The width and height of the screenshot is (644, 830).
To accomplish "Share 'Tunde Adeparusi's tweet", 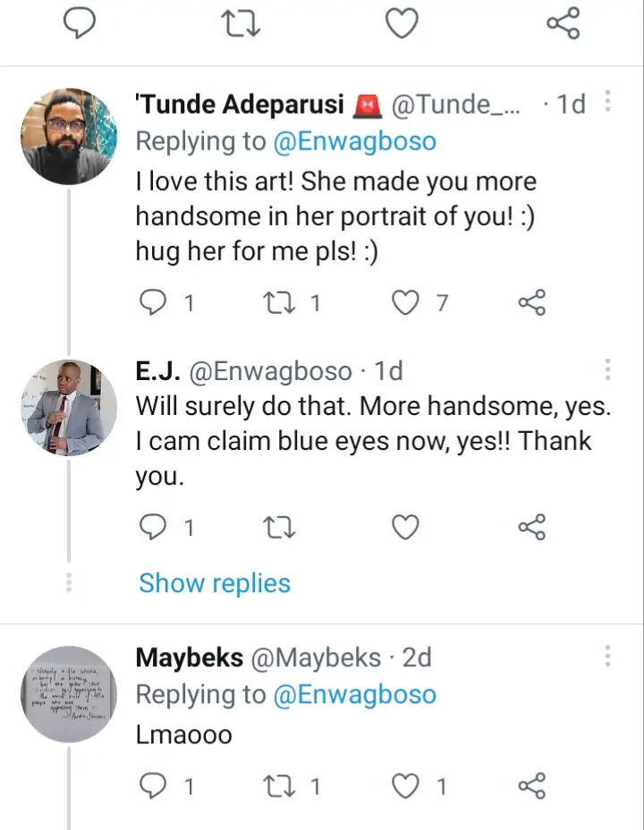I will (x=531, y=304).
